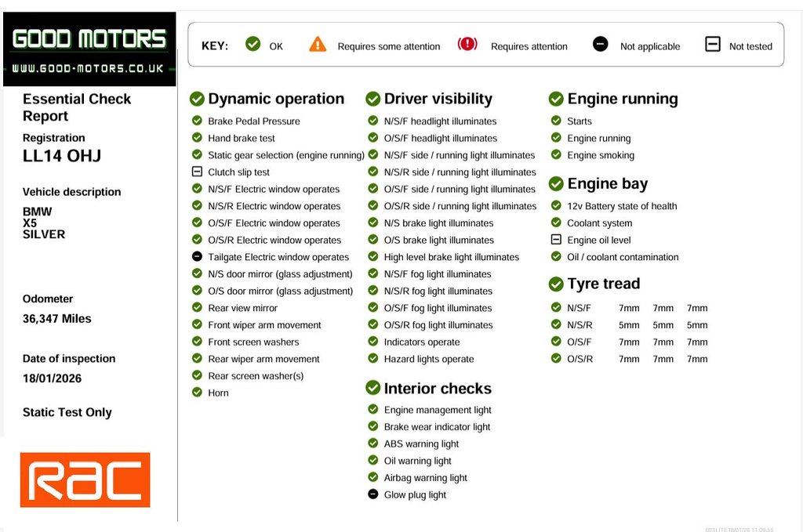
Task: Click the red exclamation 'Requires attention' icon
Action: [467, 44]
